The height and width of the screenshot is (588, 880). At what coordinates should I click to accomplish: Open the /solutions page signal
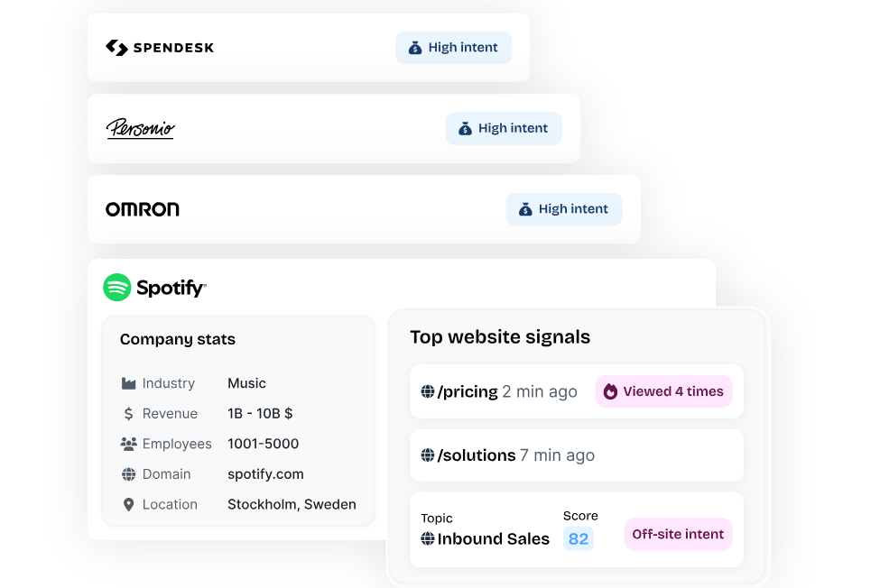577,455
